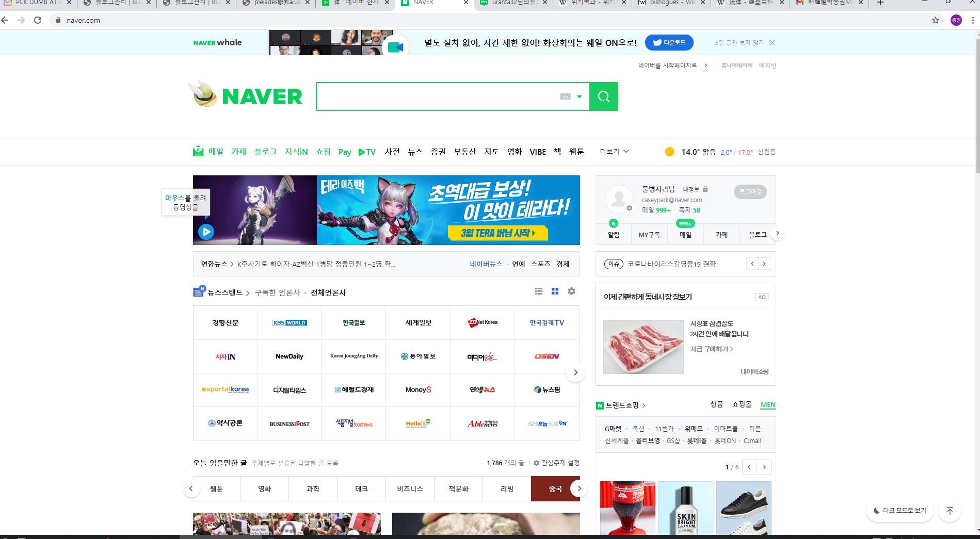The image size is (980, 539).
Task: Click the green Naver search button
Action: [603, 96]
